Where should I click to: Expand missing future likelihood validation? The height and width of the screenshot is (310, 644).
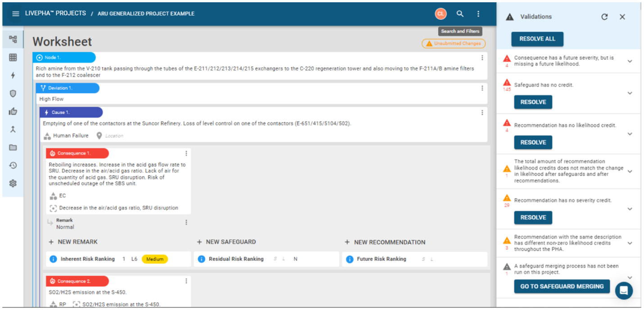point(630,61)
